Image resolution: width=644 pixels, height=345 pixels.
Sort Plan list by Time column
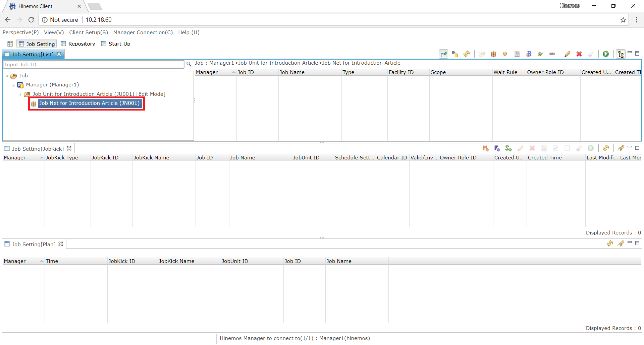pyautogui.click(x=76, y=261)
